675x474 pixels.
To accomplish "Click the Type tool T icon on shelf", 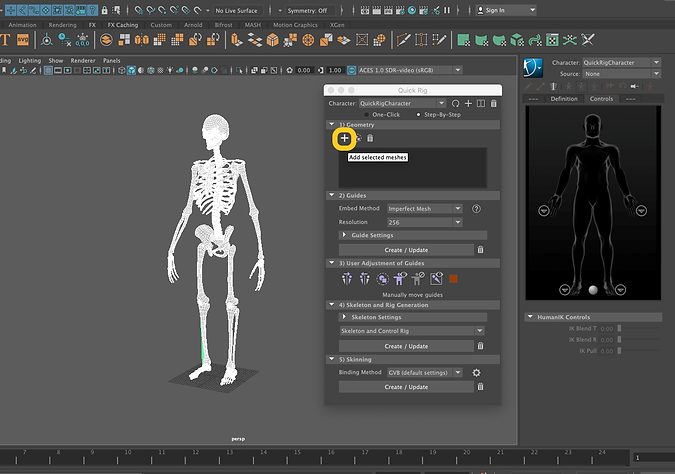I will point(5,40).
